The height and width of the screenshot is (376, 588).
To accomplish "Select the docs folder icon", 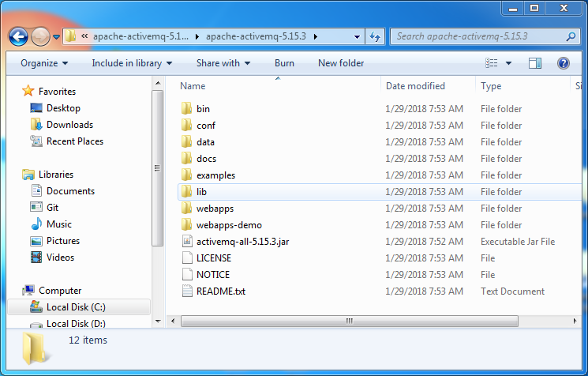I will pyautogui.click(x=187, y=158).
